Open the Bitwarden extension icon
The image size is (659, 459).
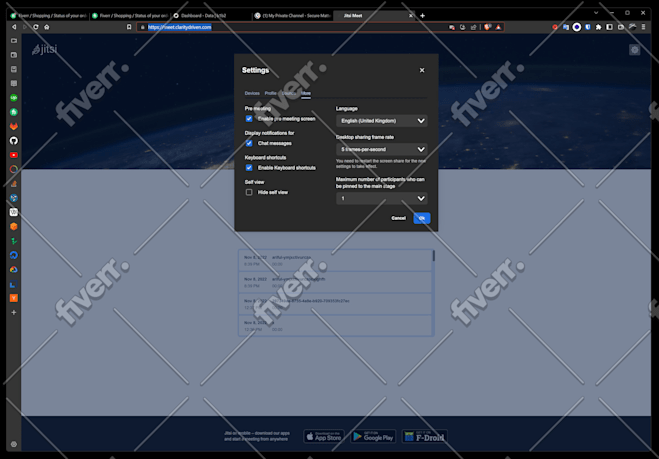point(588,27)
